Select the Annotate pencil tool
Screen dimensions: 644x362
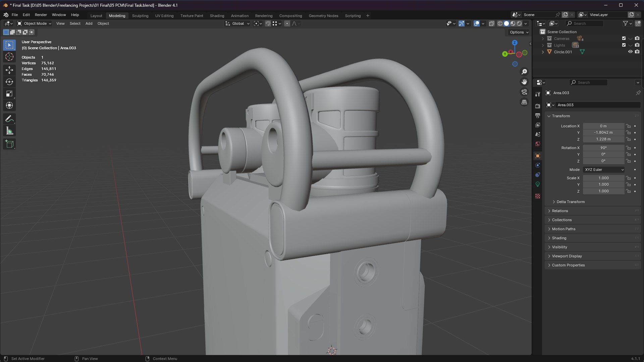click(x=9, y=119)
